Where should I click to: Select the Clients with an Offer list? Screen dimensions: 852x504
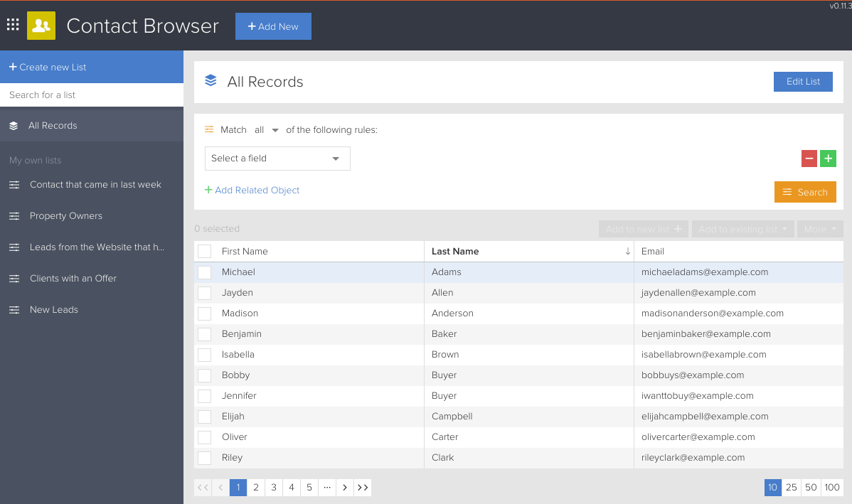tap(73, 278)
